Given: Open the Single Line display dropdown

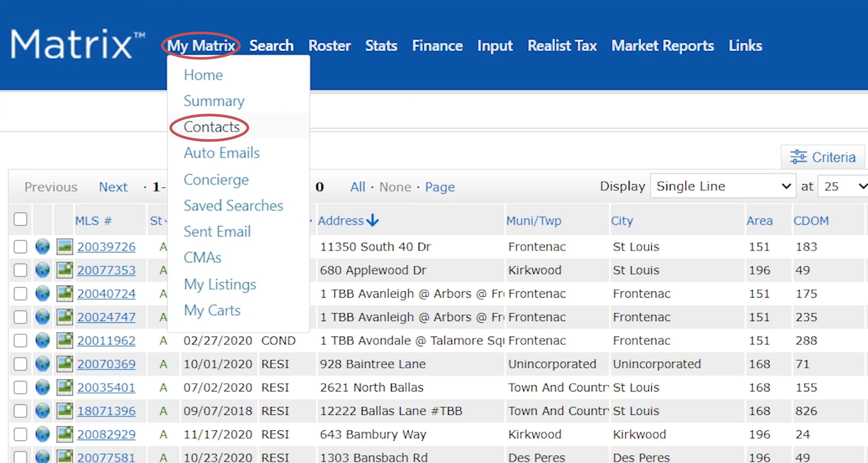Looking at the screenshot, I should [723, 186].
